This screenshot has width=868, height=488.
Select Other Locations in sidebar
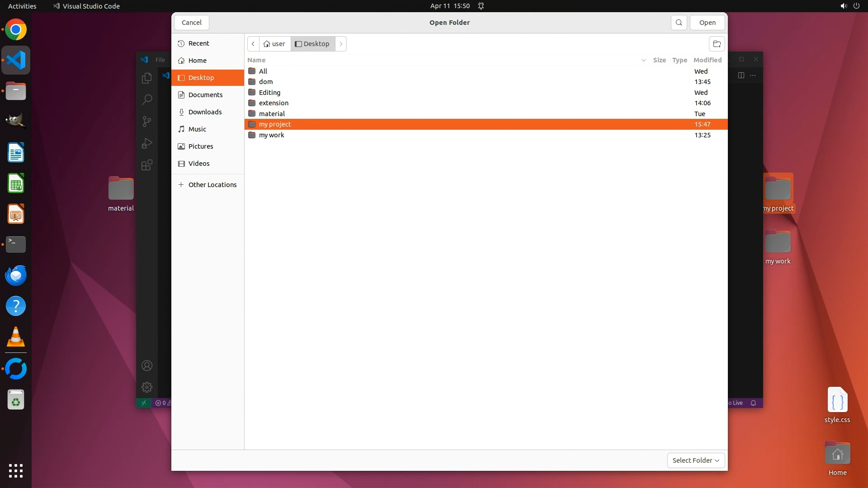(212, 185)
